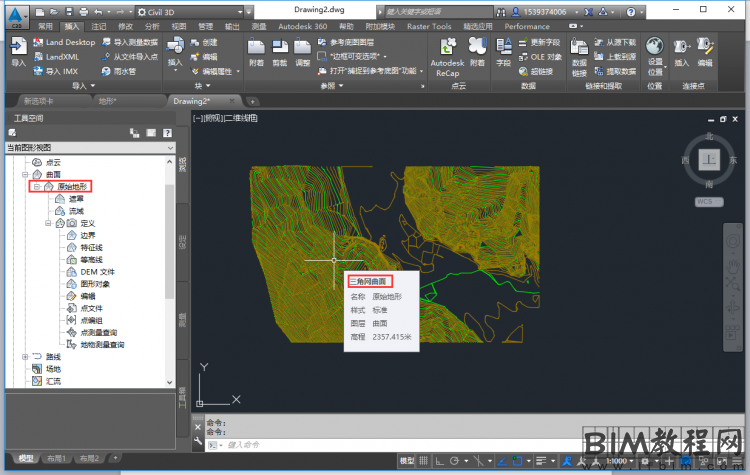Toggle ortho mode in status bar

click(x=440, y=461)
